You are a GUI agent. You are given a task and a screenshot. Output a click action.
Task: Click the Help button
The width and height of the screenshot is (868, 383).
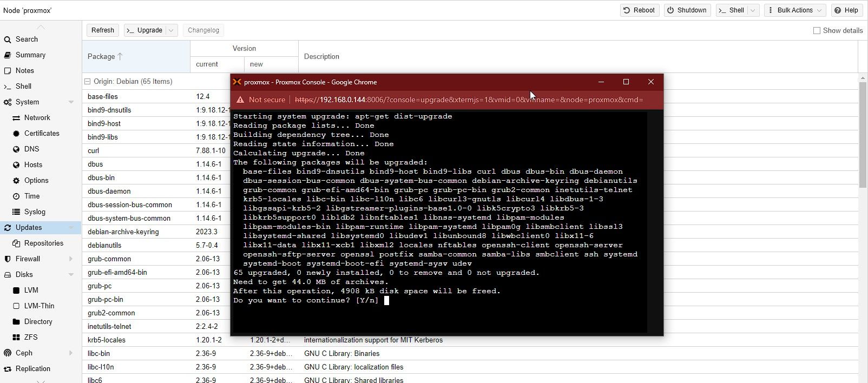click(846, 10)
